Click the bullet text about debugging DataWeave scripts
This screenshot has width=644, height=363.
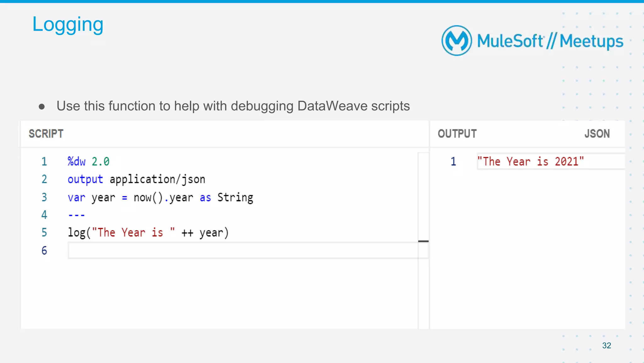click(x=233, y=106)
